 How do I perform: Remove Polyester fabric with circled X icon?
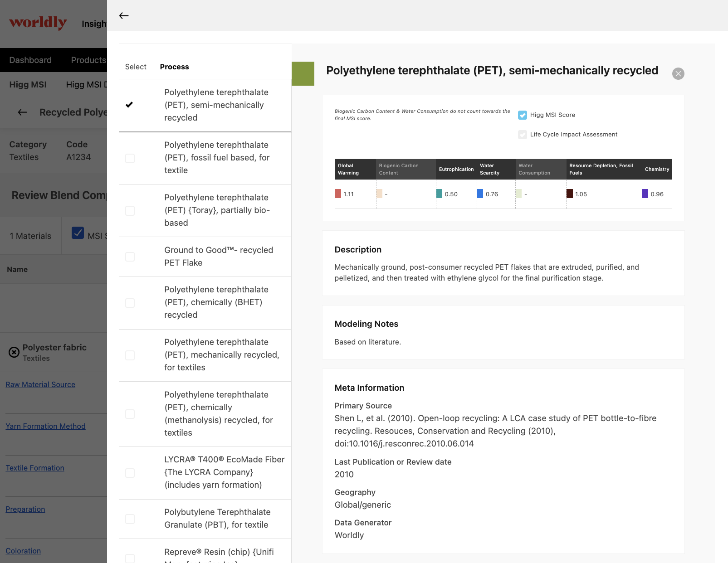click(x=14, y=352)
